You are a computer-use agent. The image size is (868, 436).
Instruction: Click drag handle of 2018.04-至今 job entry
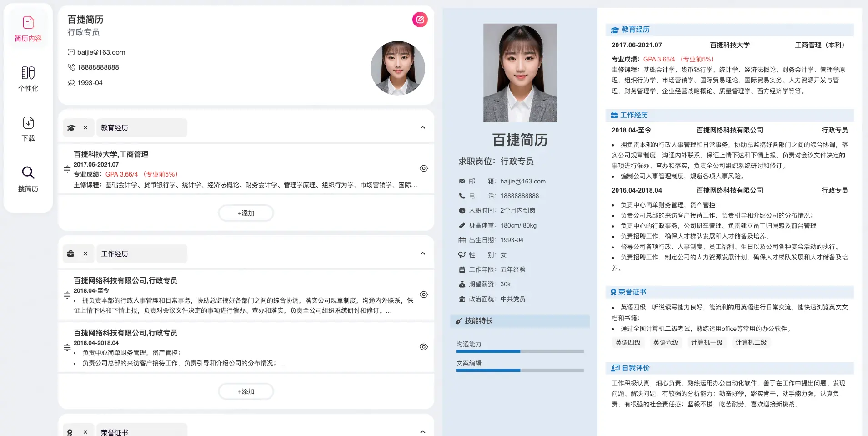coord(67,295)
